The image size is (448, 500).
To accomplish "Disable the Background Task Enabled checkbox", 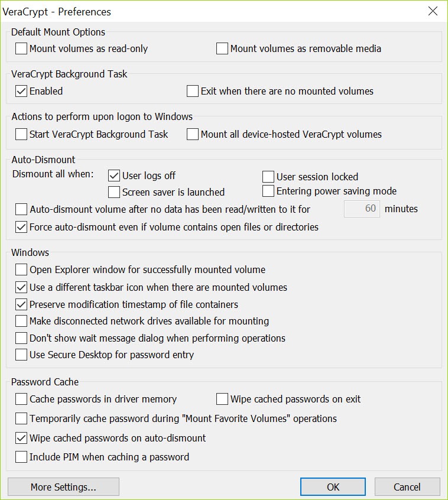I will coord(21,91).
